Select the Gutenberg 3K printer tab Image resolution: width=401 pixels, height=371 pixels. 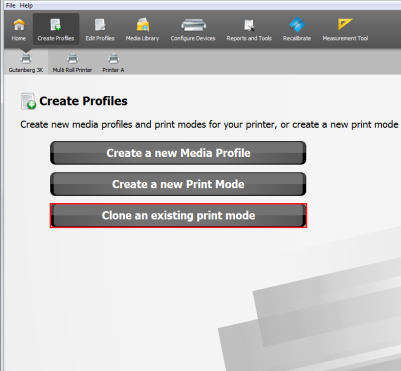26,63
